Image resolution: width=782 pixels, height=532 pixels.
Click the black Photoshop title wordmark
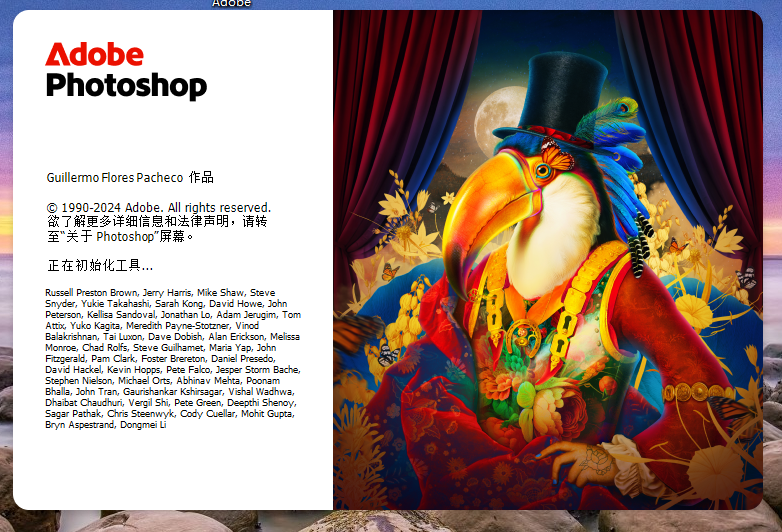coord(126,86)
